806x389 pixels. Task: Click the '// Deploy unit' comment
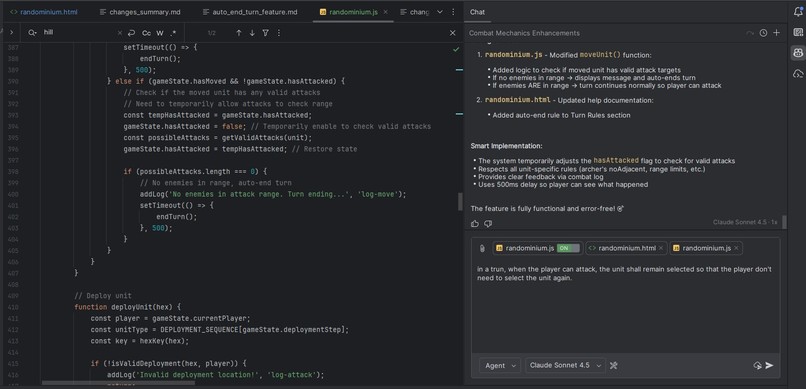tap(103, 296)
